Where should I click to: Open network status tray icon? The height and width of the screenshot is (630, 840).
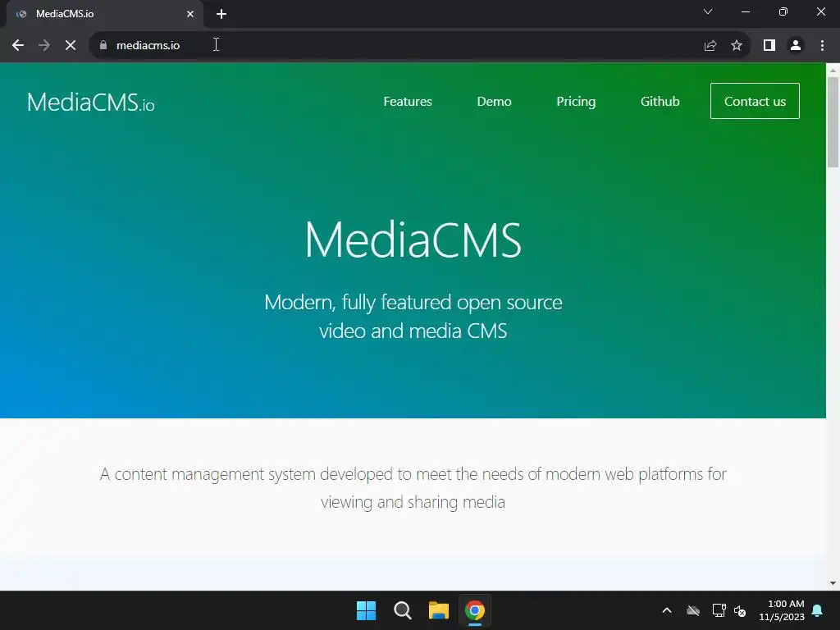point(719,610)
